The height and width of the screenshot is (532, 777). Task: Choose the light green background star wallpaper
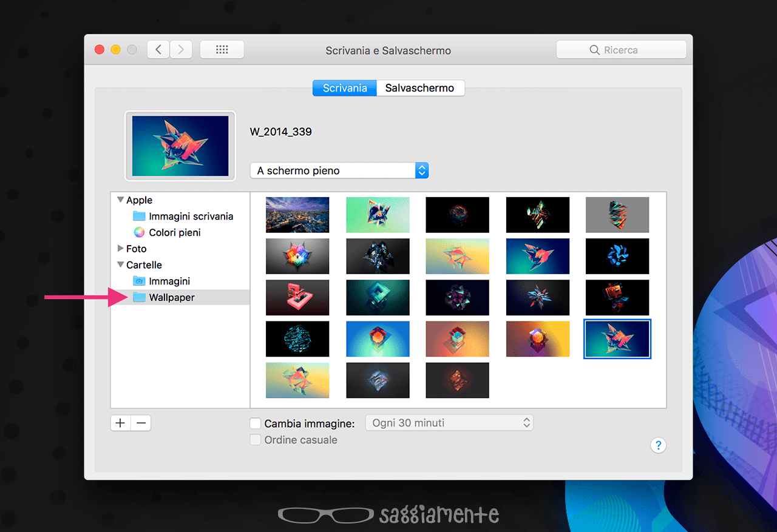378,215
